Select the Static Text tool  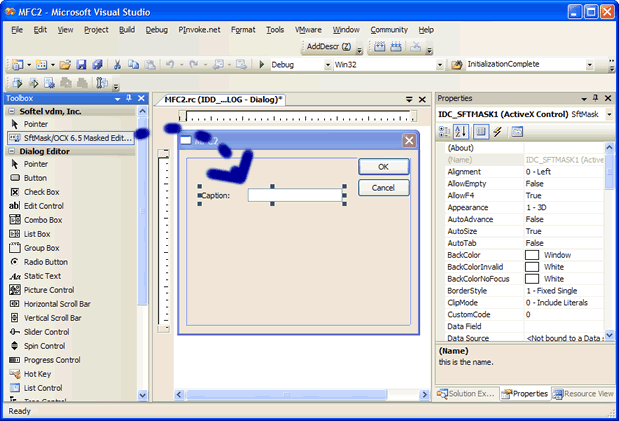tap(42, 276)
